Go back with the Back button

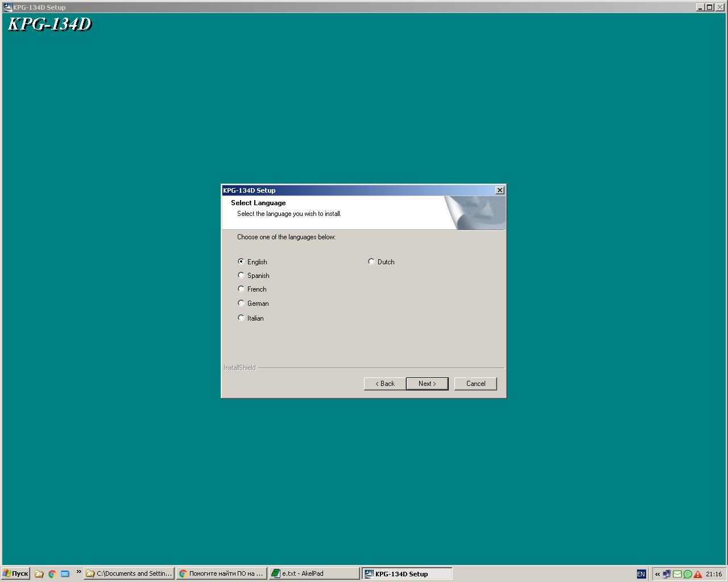coord(385,384)
